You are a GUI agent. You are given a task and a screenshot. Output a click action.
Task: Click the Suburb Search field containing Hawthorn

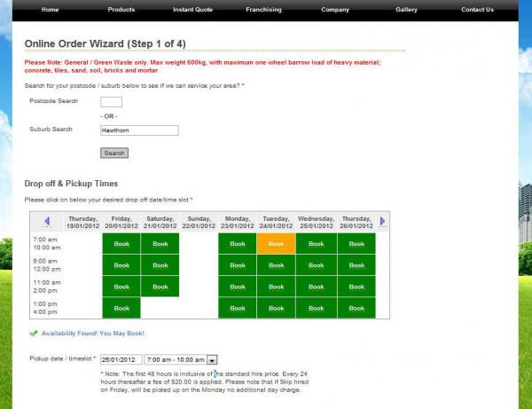pos(139,130)
